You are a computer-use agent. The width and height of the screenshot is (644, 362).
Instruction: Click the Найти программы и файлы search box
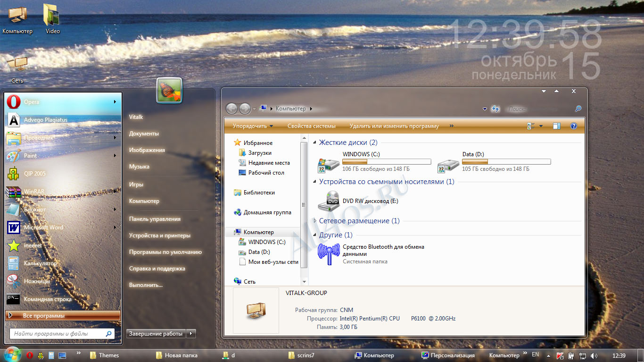click(62, 334)
